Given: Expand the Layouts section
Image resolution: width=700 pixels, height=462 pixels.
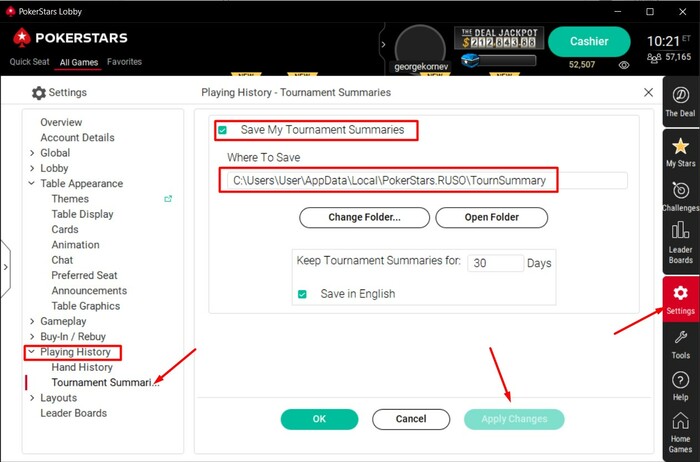Looking at the screenshot, I should (x=32, y=398).
